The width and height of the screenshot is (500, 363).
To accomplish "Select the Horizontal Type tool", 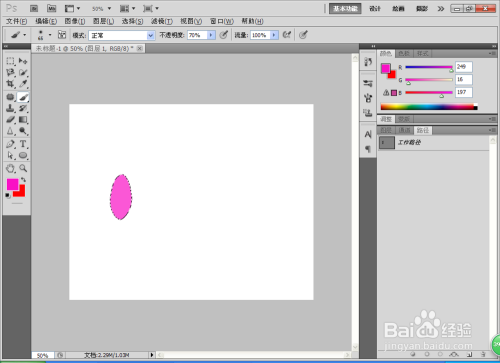I will pyautogui.click(x=23, y=144).
